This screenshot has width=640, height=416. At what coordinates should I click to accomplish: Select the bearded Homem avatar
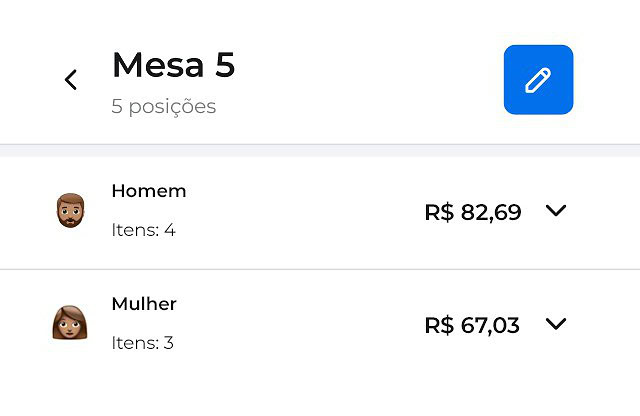tap(71, 210)
